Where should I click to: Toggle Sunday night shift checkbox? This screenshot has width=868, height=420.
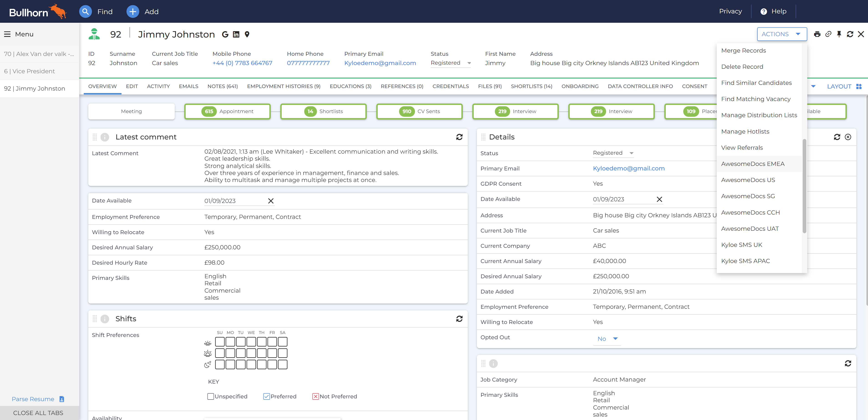[x=220, y=364]
